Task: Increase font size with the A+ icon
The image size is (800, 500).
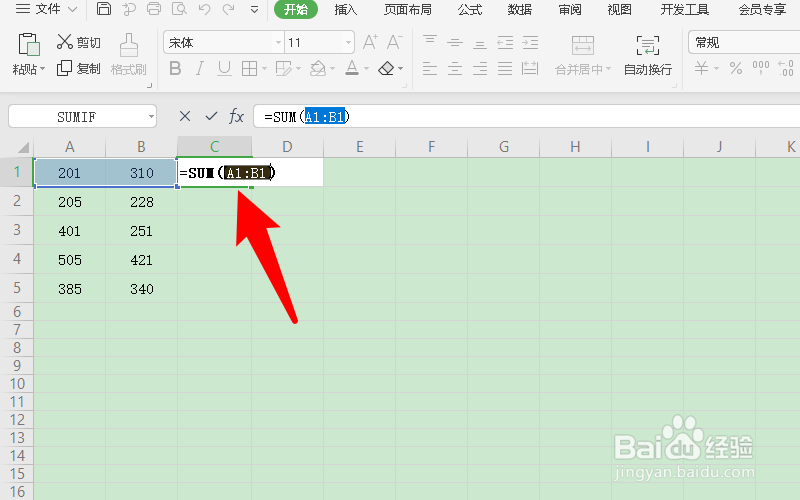Action: (370, 42)
